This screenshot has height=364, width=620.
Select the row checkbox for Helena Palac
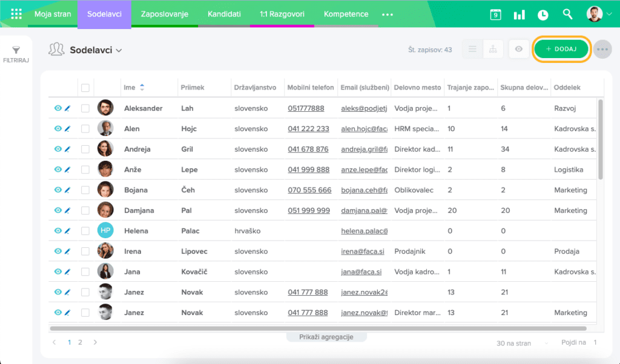coord(85,231)
